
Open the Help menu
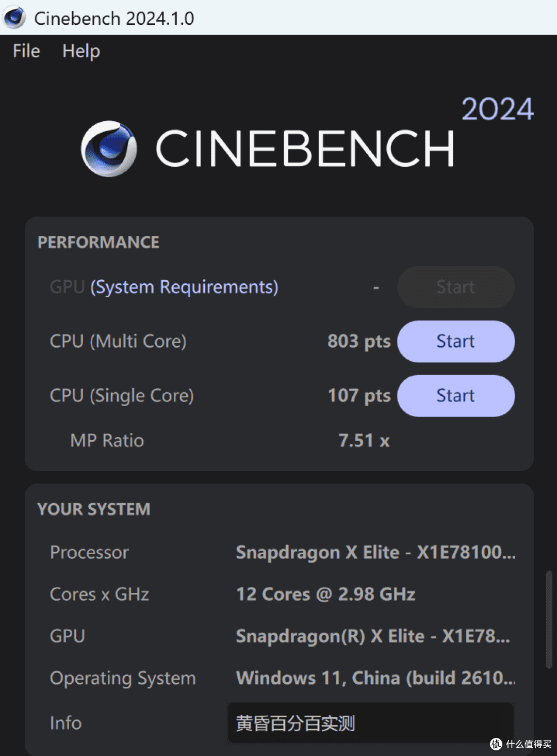81,51
